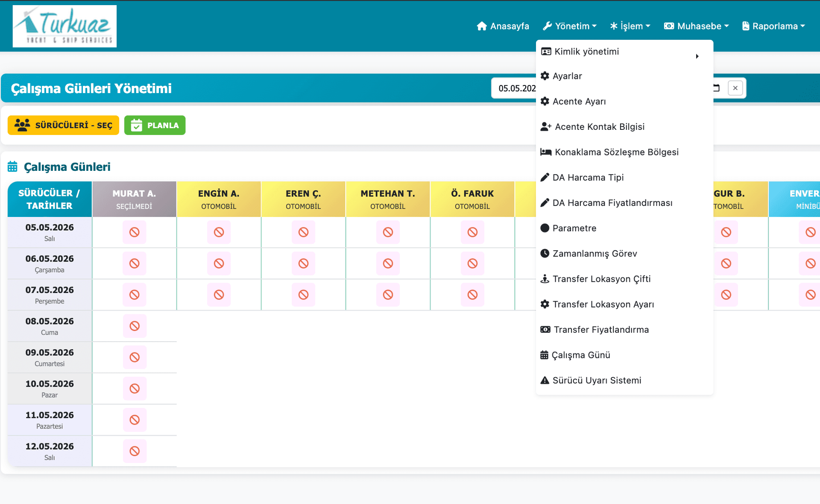Click the Turkuaz logo image
820x504 pixels.
click(x=64, y=26)
